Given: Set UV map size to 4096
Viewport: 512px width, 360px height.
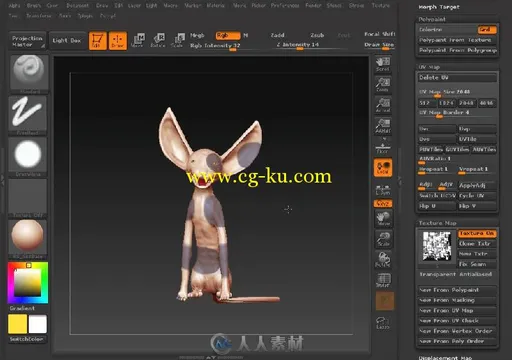Looking at the screenshot, I should pos(486,103).
